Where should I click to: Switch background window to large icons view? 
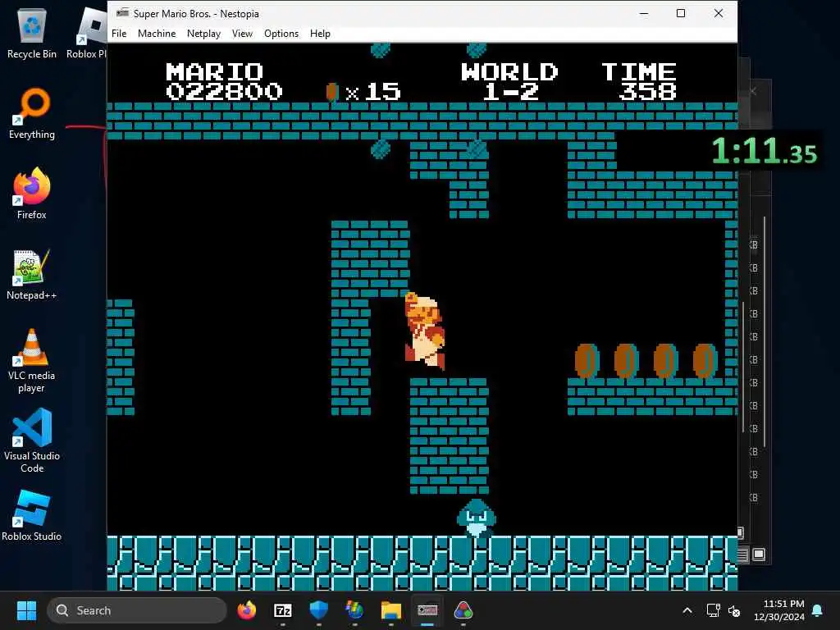[759, 555]
